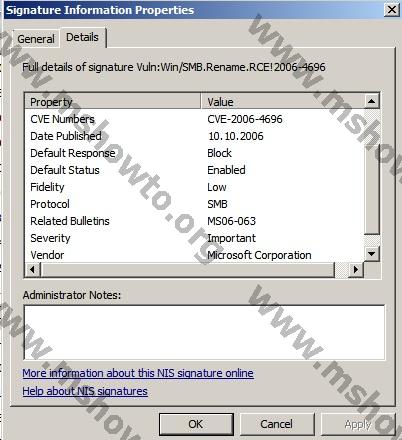
Task: Click the list scroll up arrow
Action: pos(372,101)
